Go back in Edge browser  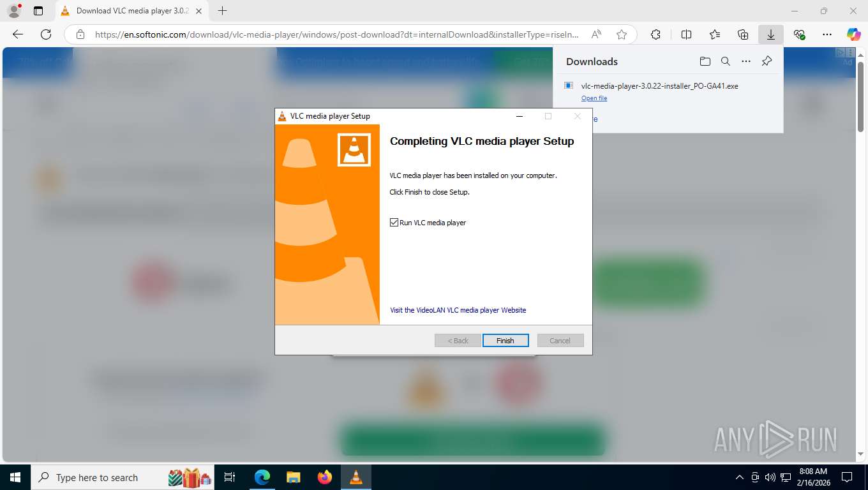point(18,34)
